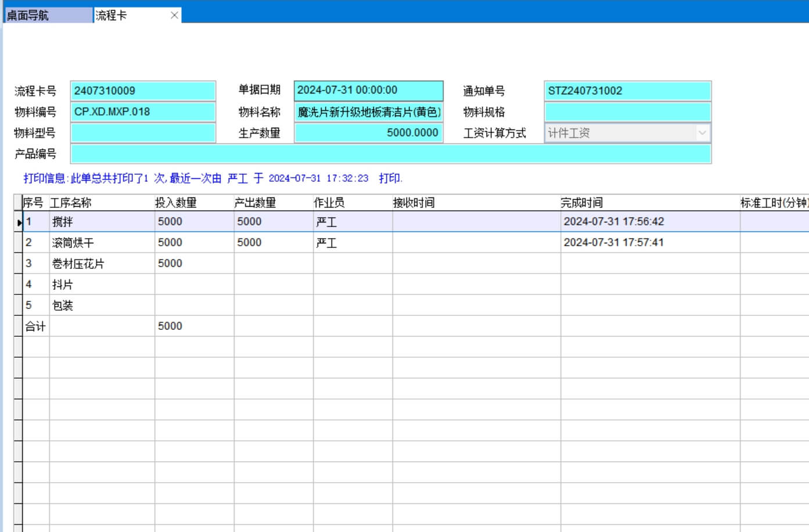The width and height of the screenshot is (809, 532).
Task: Open the 工资计算方式 dropdown arrow
Action: 702,133
